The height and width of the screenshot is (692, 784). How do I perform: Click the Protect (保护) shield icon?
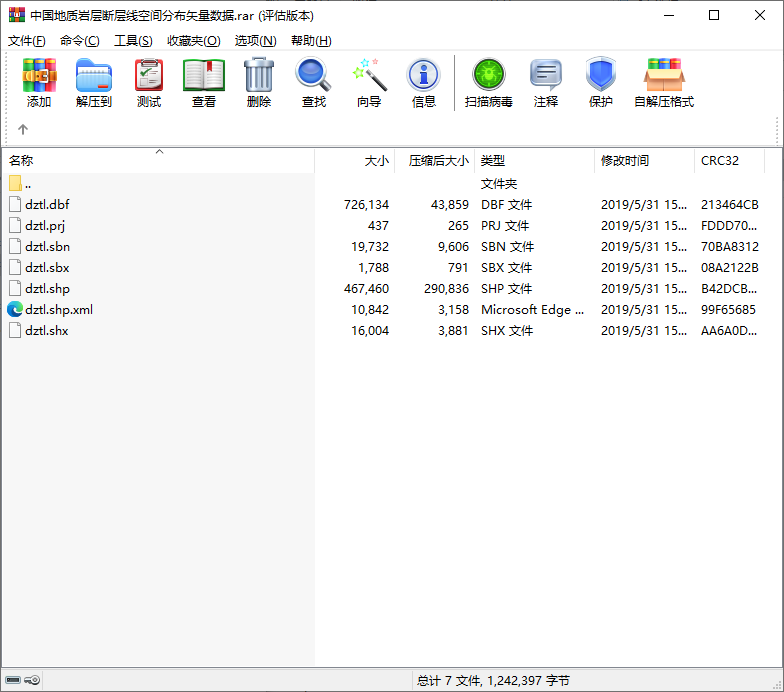pyautogui.click(x=600, y=75)
